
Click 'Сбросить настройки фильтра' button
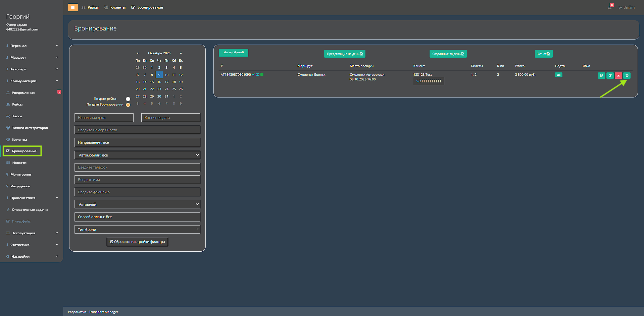(x=137, y=242)
